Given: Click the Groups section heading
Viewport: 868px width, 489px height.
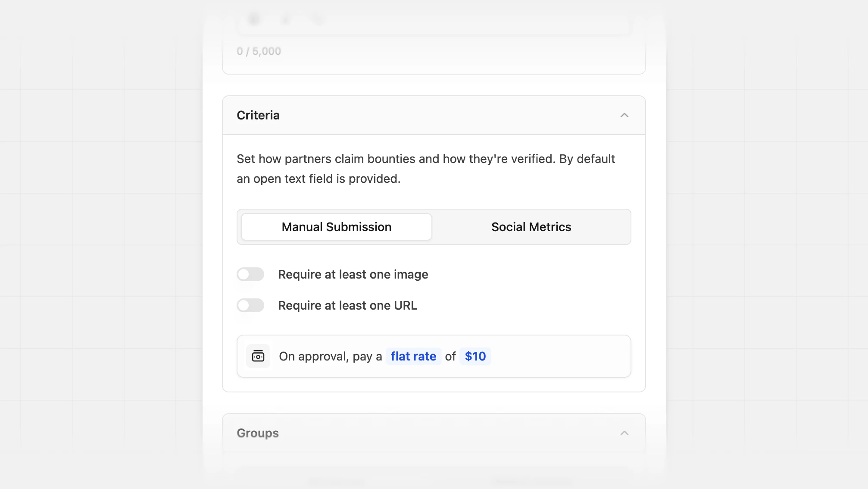Looking at the screenshot, I should click(x=257, y=433).
